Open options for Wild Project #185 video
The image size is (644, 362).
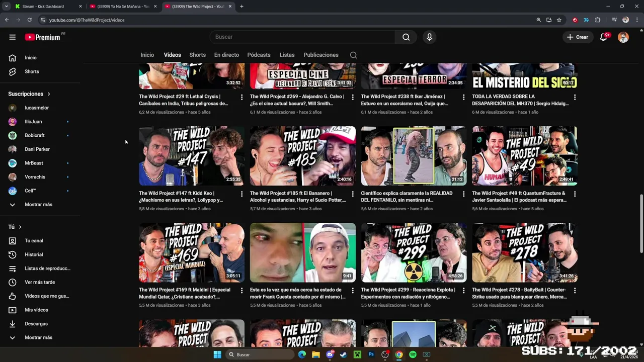point(352,194)
